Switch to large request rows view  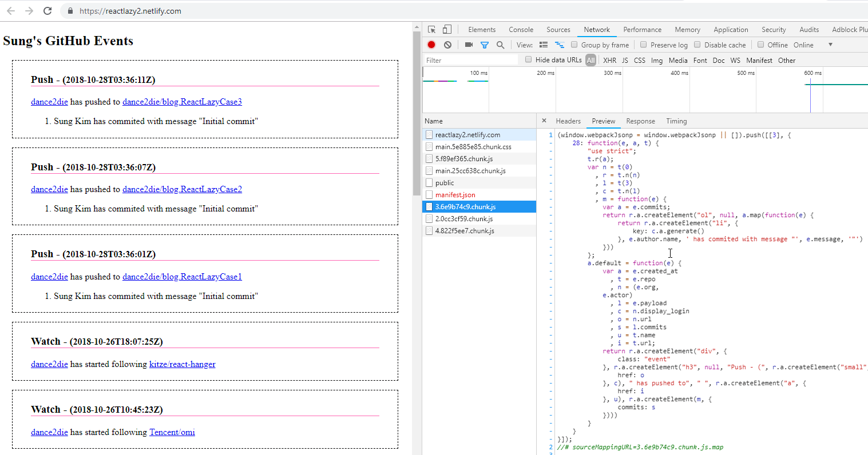544,45
